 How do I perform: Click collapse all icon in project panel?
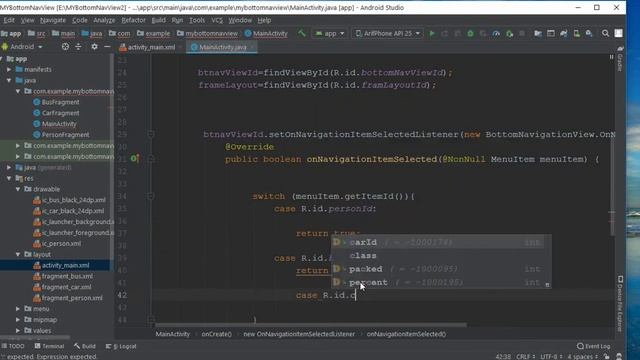[78, 47]
